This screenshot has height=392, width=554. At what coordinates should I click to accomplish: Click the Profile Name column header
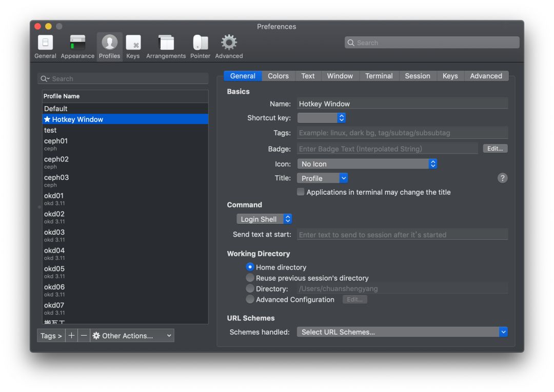[x=125, y=96]
